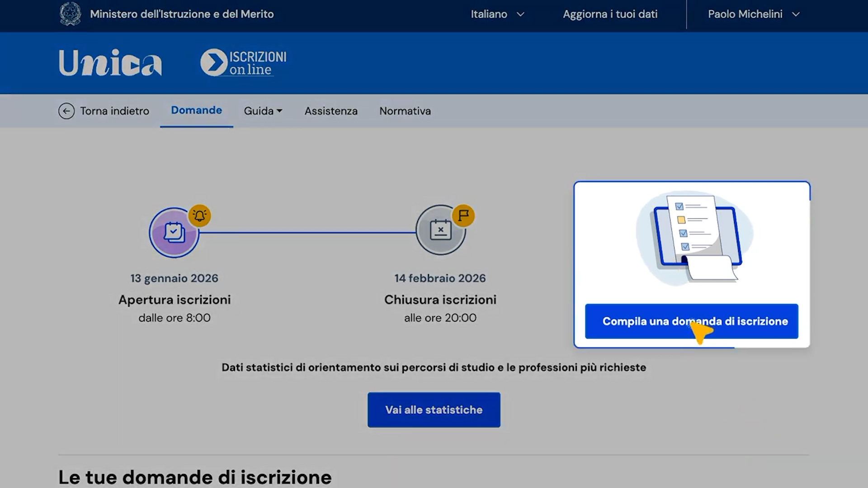Click the circular back arrow icon
The image size is (868, 488).
click(x=66, y=111)
